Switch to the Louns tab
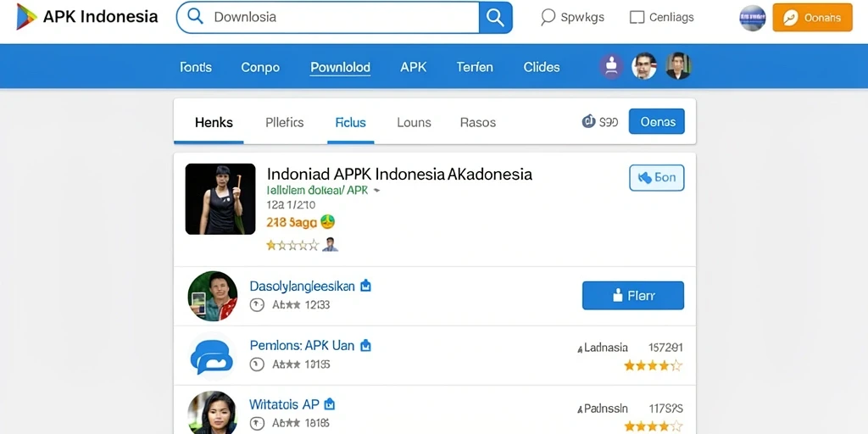Screen dimensions: 868x434 414,123
